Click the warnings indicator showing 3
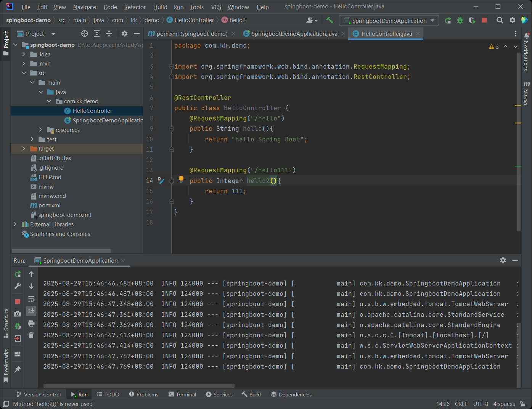The image size is (532, 409). click(x=494, y=47)
